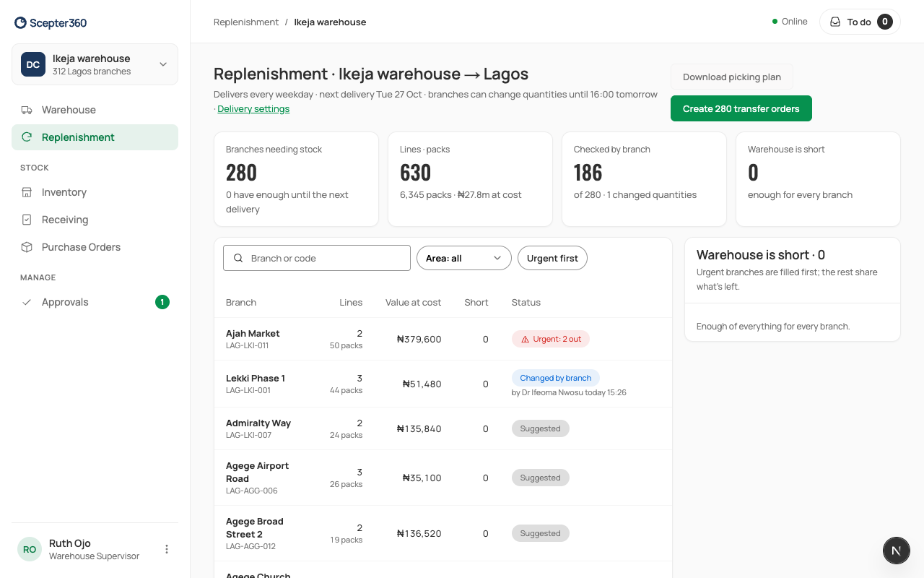Select the Replenishment refresh icon

click(x=27, y=137)
